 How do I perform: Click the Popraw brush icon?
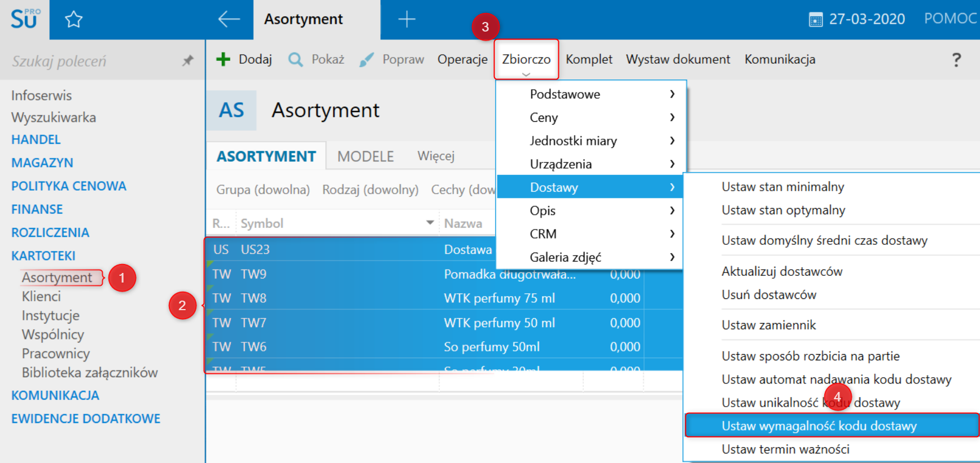(366, 59)
